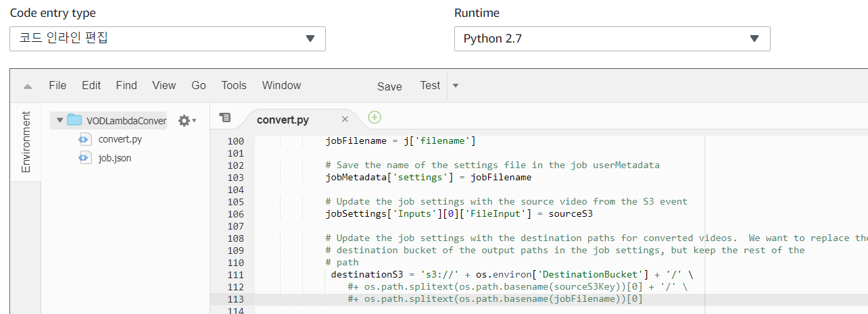Click the convert.py file icon in tree
Viewport: 868px width, 314px height.
[x=85, y=139]
